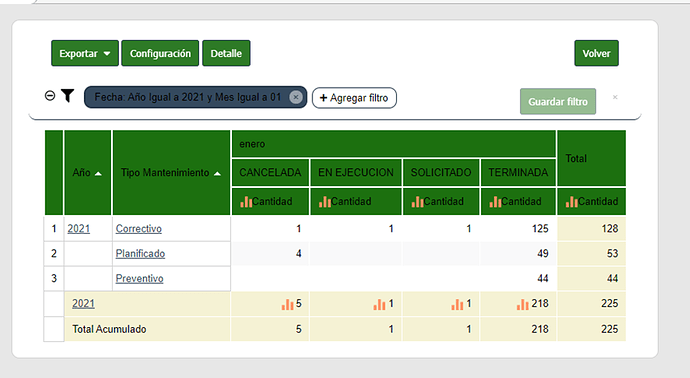Click chart icon in TERMINADA Cantidad header

coord(495,202)
